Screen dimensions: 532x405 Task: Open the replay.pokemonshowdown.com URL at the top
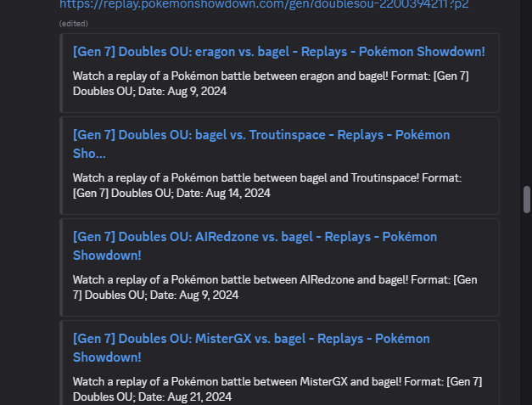point(264,4)
